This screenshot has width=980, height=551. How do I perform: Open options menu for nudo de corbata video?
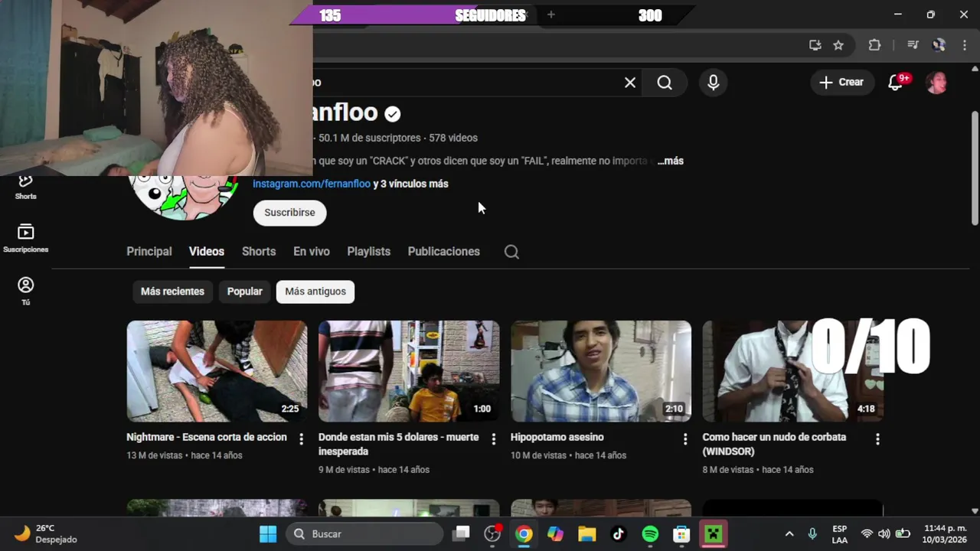pos(877,439)
